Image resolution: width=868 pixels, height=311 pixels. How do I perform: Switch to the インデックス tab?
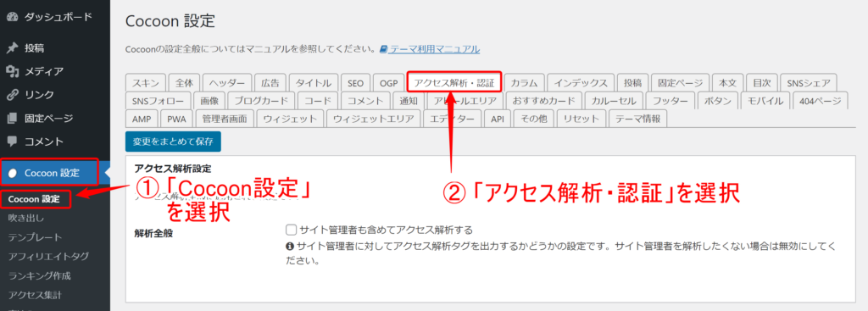point(581,83)
